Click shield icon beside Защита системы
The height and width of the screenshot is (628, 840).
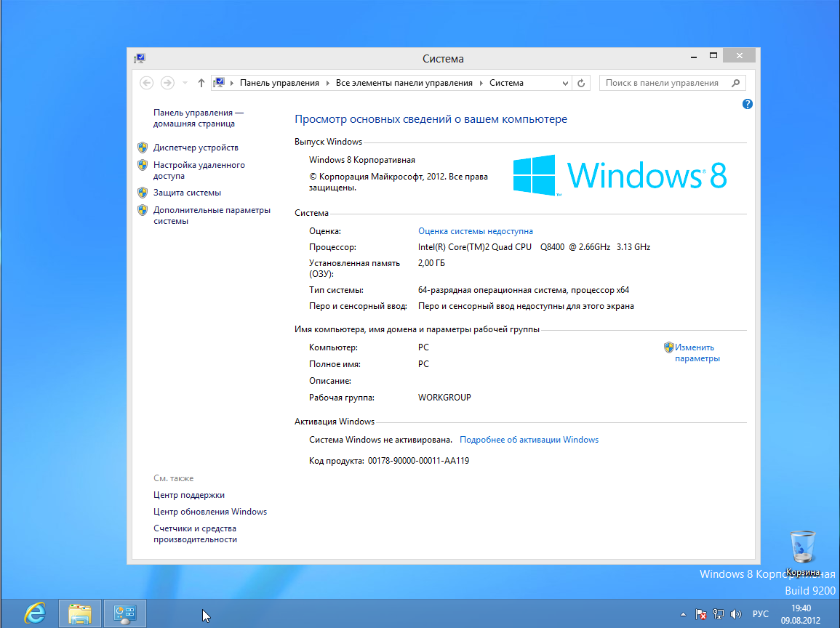coord(142,192)
